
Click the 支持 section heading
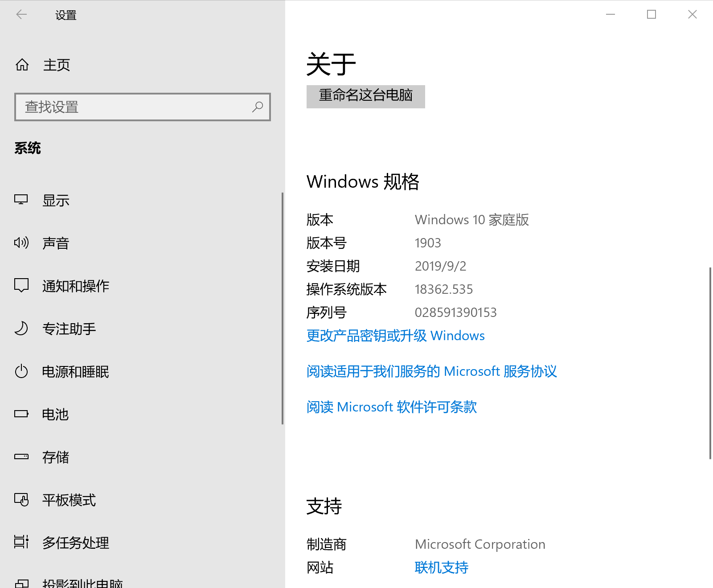click(x=324, y=506)
